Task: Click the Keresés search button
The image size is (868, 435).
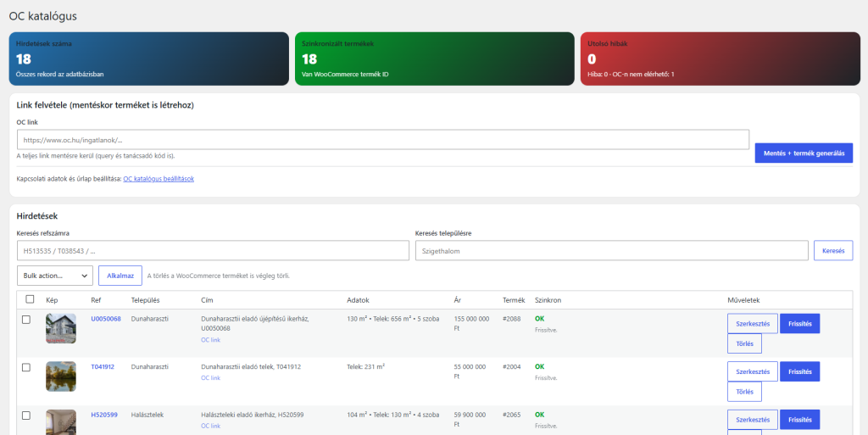Action: click(x=833, y=251)
